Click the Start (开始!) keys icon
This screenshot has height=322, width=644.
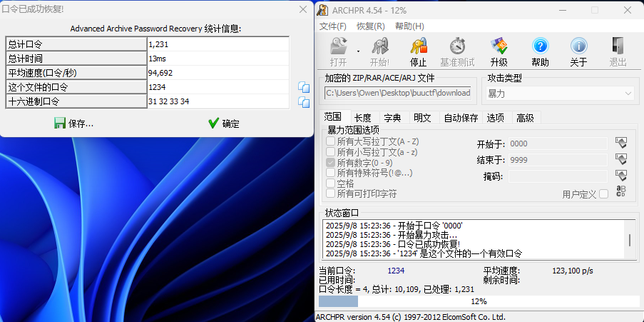pyautogui.click(x=380, y=46)
